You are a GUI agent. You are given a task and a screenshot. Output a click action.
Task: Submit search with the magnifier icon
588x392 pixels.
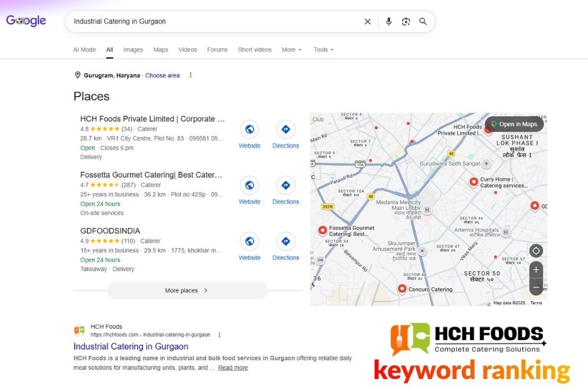pyautogui.click(x=423, y=21)
